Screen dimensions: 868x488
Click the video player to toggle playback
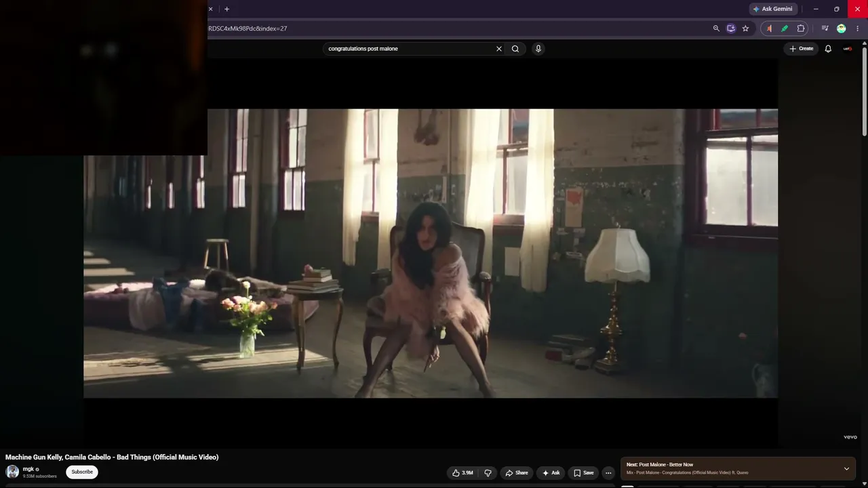click(431, 253)
